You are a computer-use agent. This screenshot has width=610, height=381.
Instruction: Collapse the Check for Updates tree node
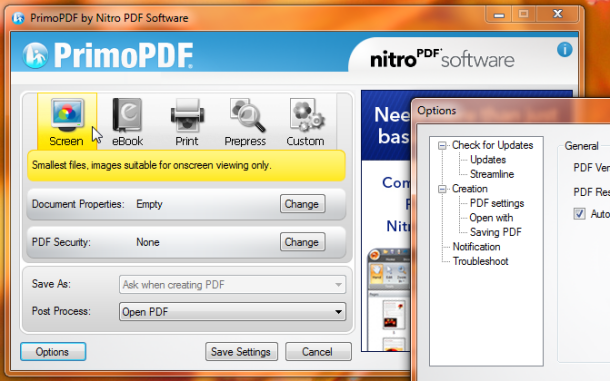click(x=442, y=146)
